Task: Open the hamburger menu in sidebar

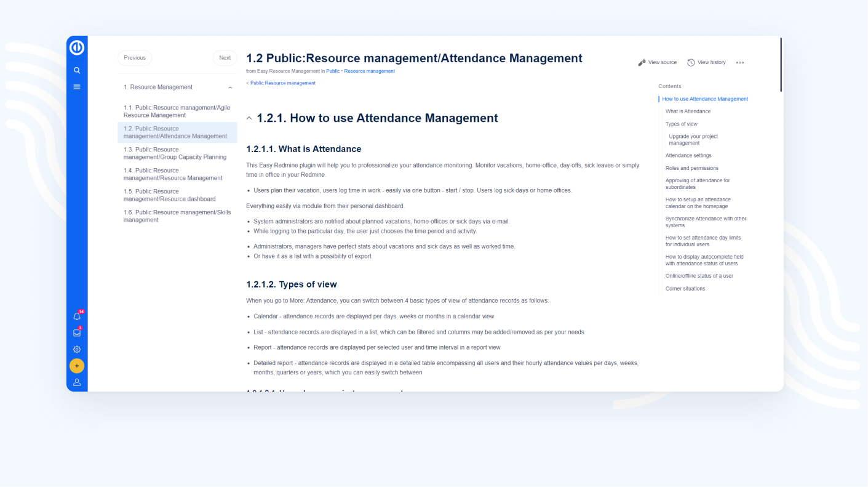Action: click(x=77, y=87)
